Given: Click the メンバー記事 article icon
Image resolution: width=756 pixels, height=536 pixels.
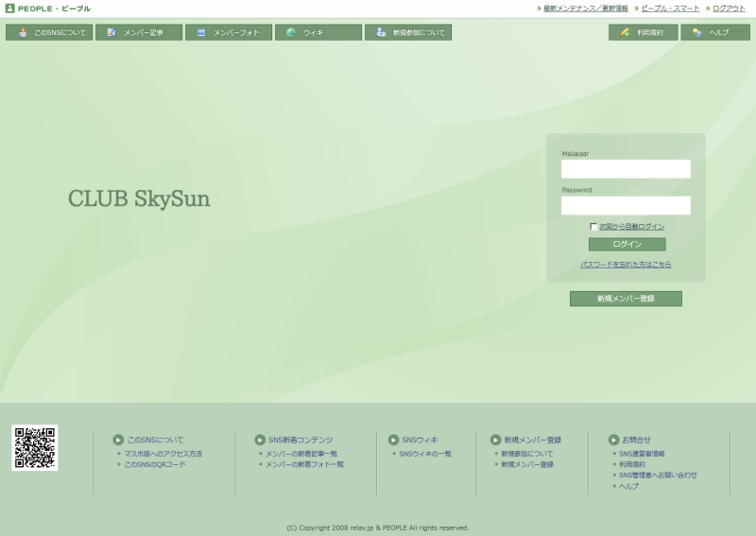Looking at the screenshot, I should 112,32.
